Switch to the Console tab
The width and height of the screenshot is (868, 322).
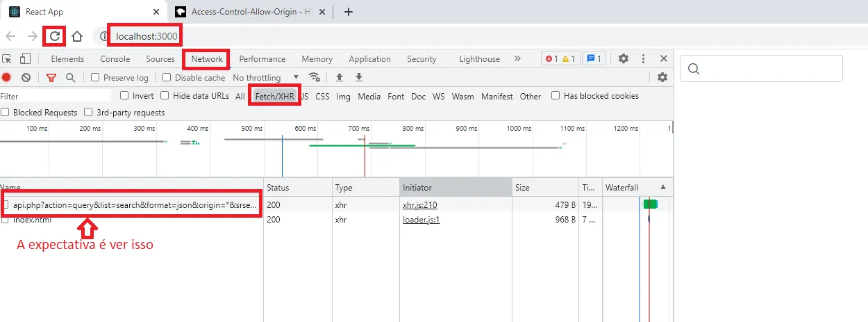(115, 59)
